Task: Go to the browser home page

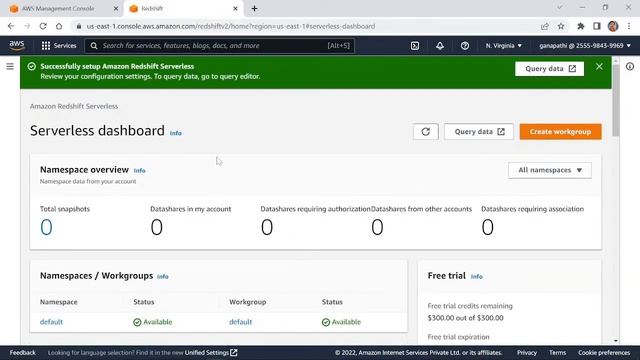Action: 59,26
